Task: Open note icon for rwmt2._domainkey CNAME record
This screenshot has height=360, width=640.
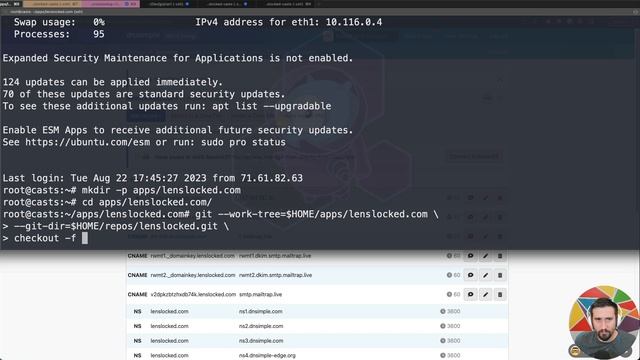Action: click(470, 275)
